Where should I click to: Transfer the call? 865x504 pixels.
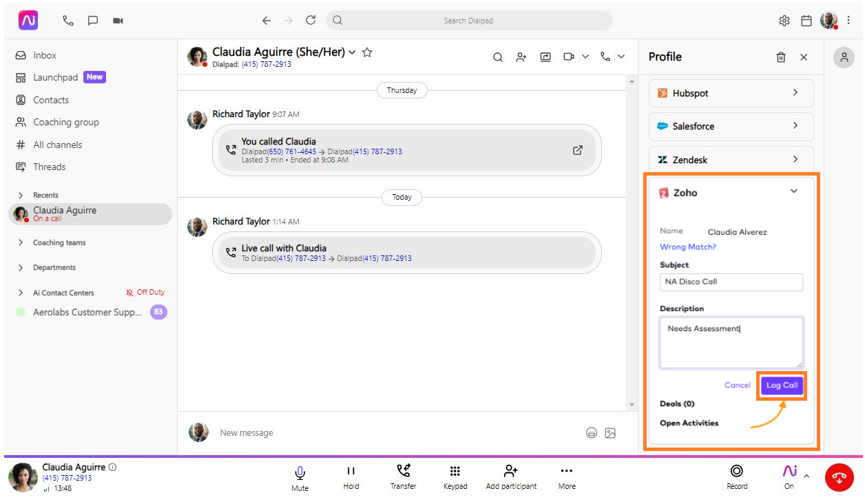tap(403, 477)
